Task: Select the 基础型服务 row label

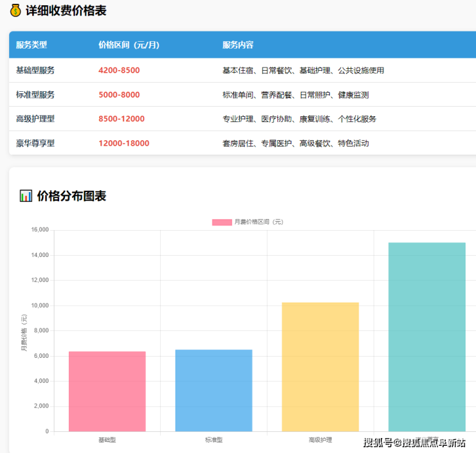Action: tap(35, 70)
